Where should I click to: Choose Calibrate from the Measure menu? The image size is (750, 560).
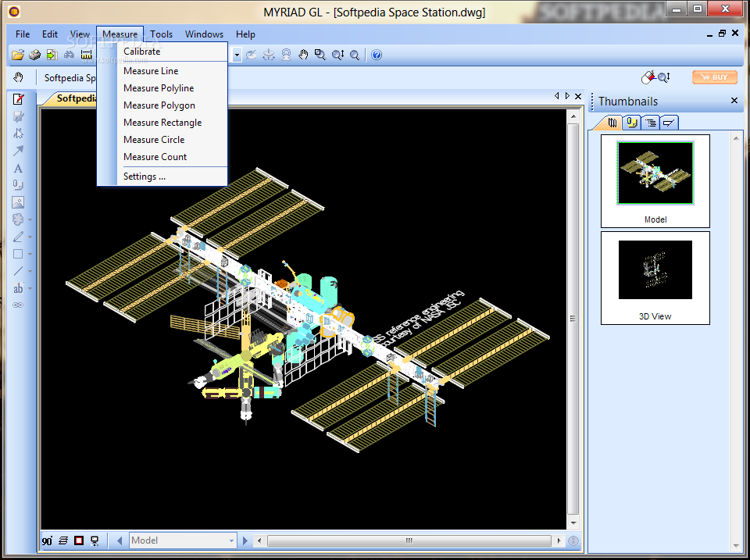click(x=162, y=52)
